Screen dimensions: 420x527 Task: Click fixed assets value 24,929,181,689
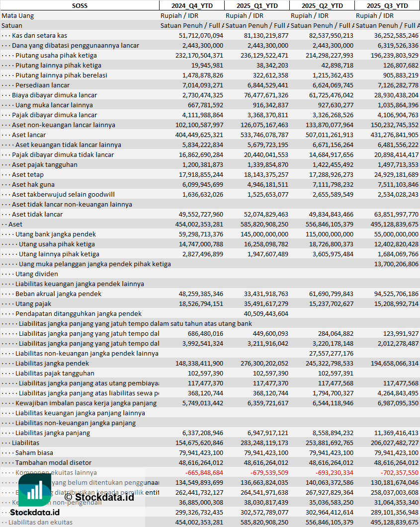click(x=396, y=175)
